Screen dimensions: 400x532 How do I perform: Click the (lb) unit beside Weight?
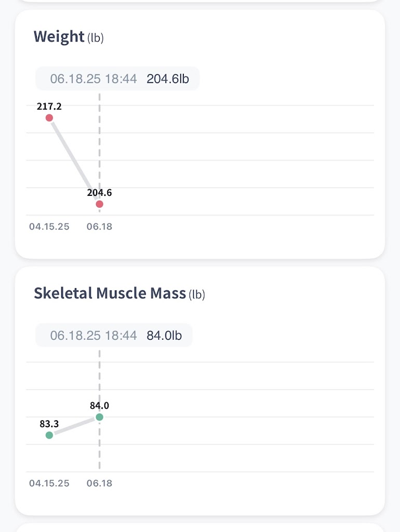[x=96, y=38]
